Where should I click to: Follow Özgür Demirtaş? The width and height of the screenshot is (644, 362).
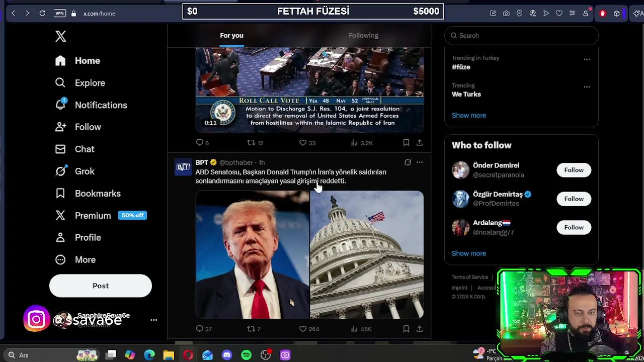[574, 199]
